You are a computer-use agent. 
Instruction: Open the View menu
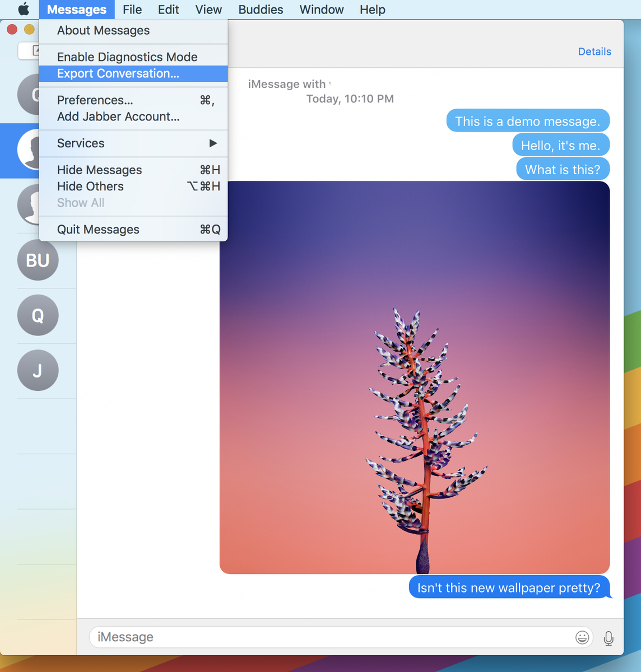208,10
